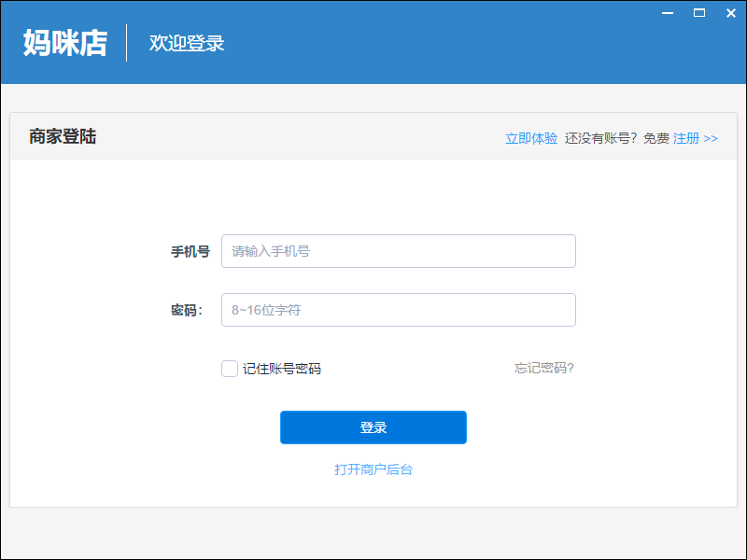747x560 pixels.
Task: Click the 记住账号密码 label text
Action: pyautogui.click(x=282, y=369)
